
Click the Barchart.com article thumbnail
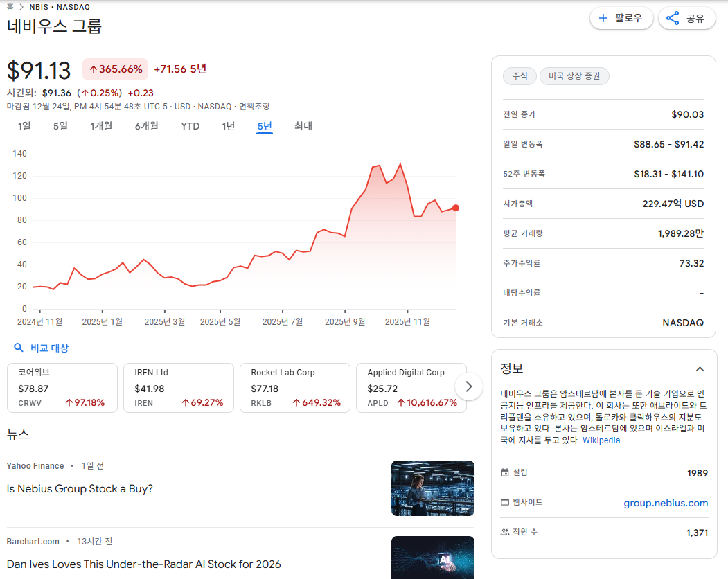click(433, 558)
